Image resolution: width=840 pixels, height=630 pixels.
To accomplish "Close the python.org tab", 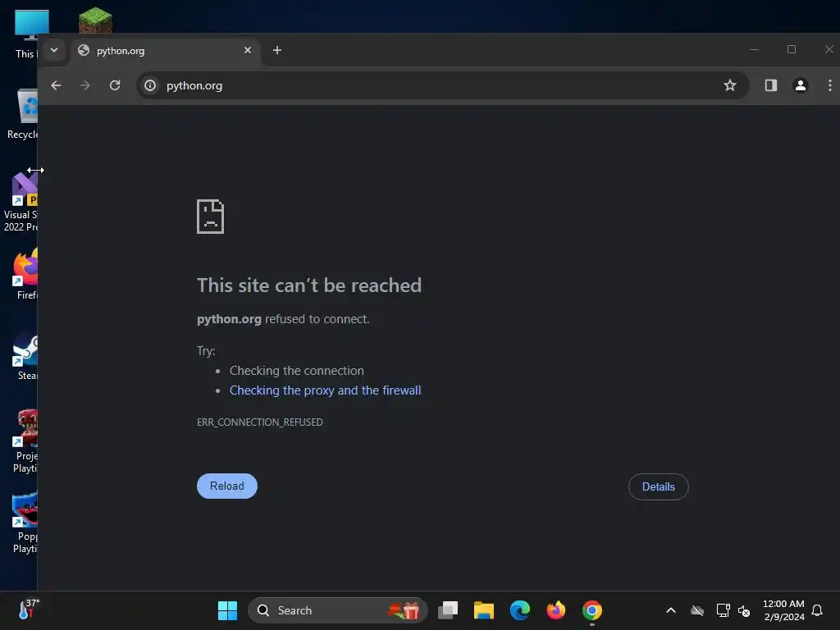I will [248, 50].
